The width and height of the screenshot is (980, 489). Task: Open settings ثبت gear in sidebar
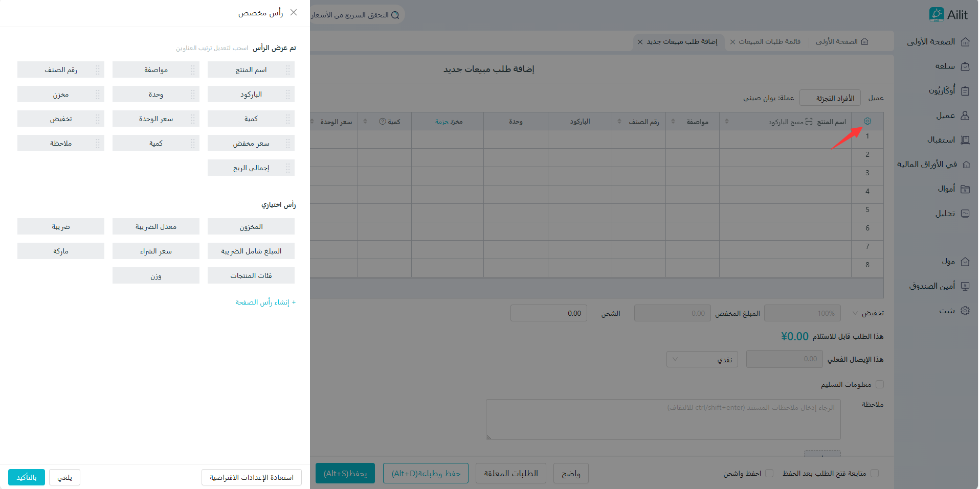coord(965,311)
